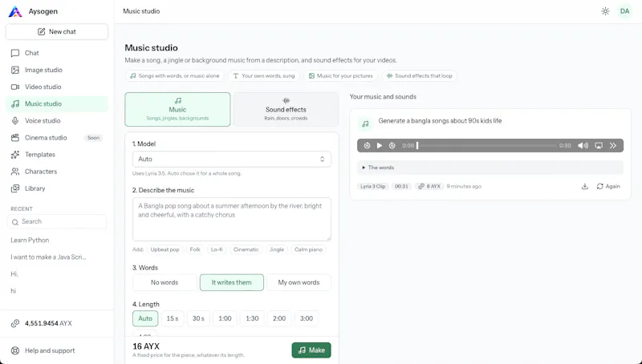
Task: Click the Music studio header title
Action: tap(141, 11)
